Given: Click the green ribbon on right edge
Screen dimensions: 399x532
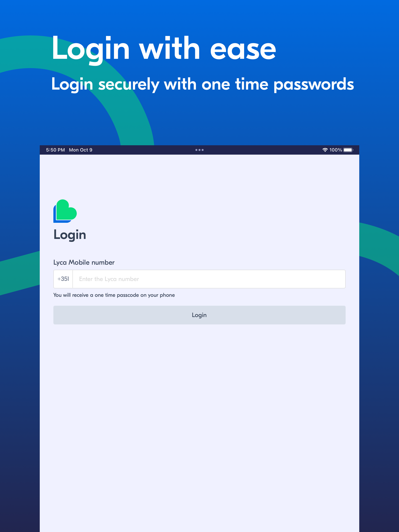Looking at the screenshot, I should pyautogui.click(x=379, y=248).
